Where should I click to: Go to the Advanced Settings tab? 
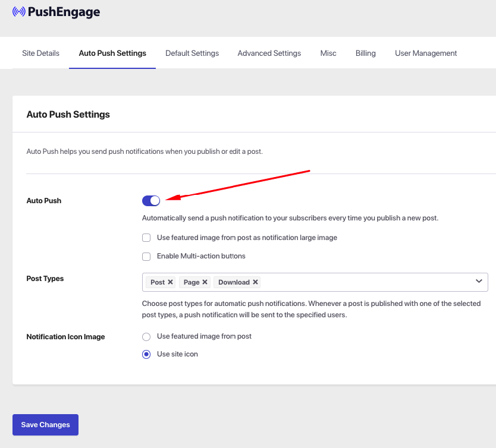[269, 53]
